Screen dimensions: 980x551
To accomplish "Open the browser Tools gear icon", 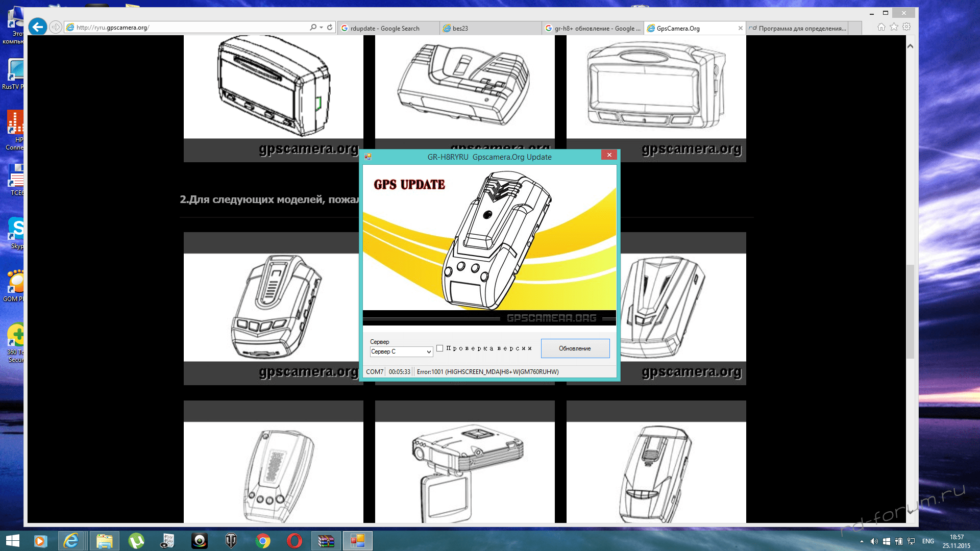I will click(906, 27).
